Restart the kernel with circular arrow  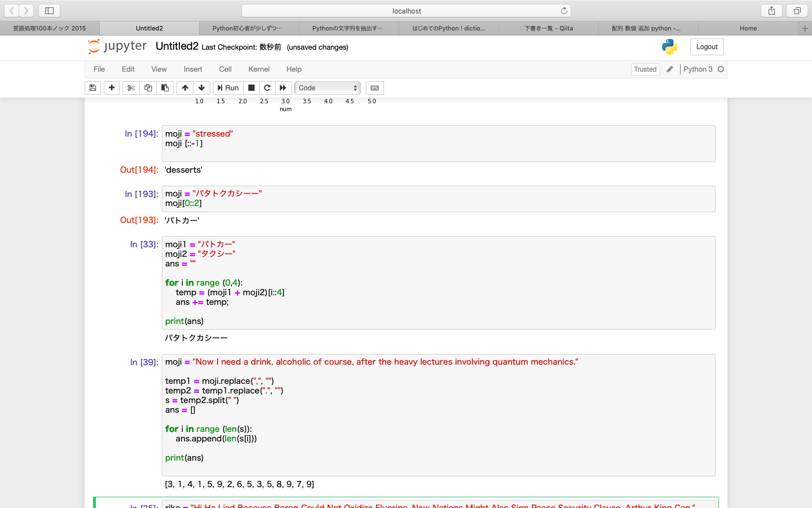pos(267,88)
